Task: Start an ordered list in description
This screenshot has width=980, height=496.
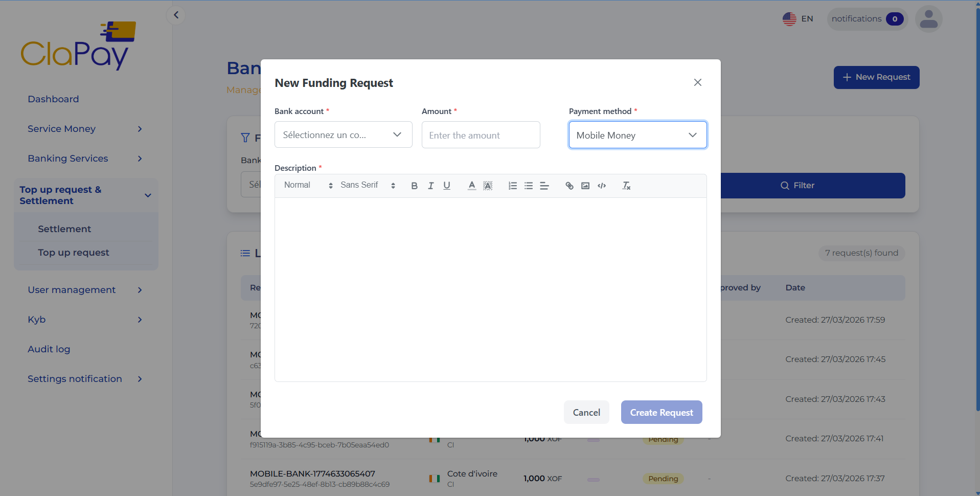Action: 512,186
